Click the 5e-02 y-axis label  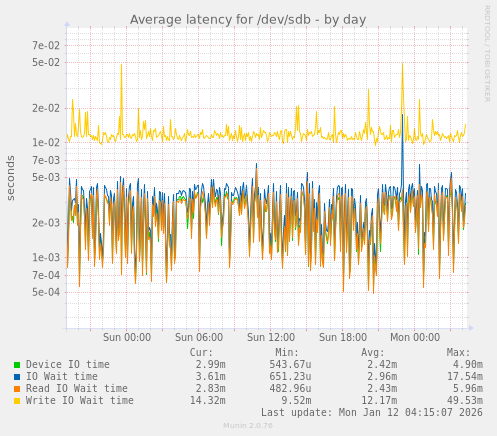click(46, 62)
